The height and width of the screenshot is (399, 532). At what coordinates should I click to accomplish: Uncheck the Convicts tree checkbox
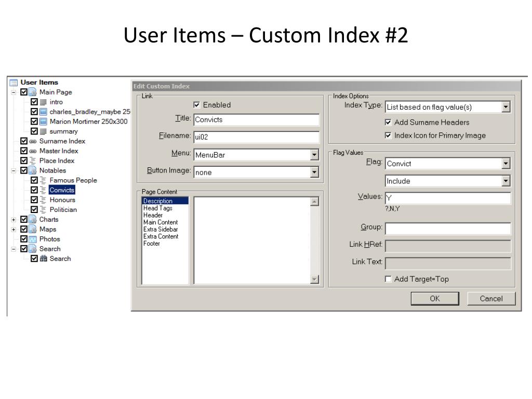(34, 190)
